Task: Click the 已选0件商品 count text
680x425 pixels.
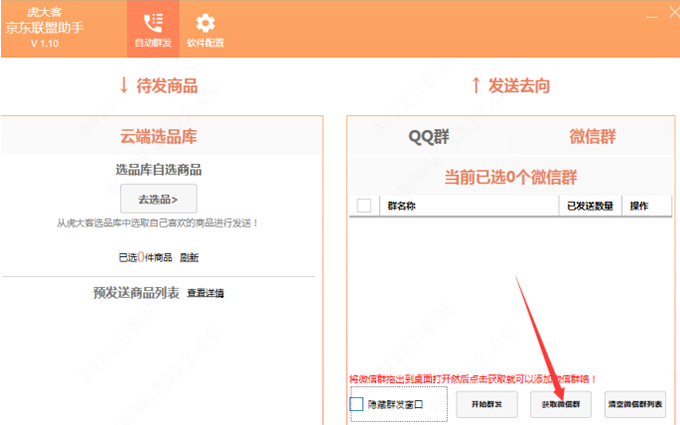Action: coord(145,258)
